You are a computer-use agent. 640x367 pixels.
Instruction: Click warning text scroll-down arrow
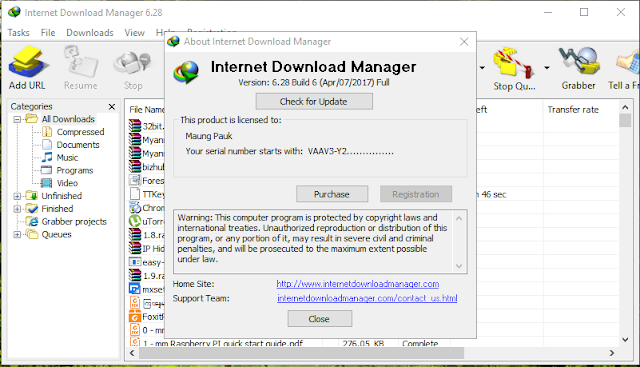[459, 266]
